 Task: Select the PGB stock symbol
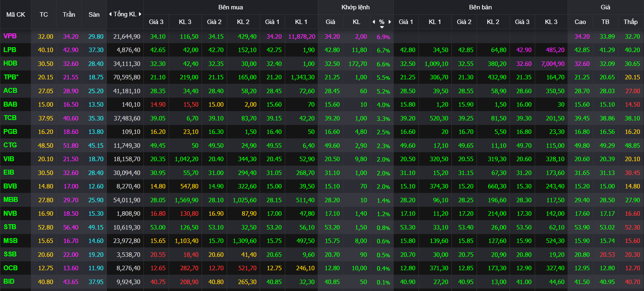(10, 131)
